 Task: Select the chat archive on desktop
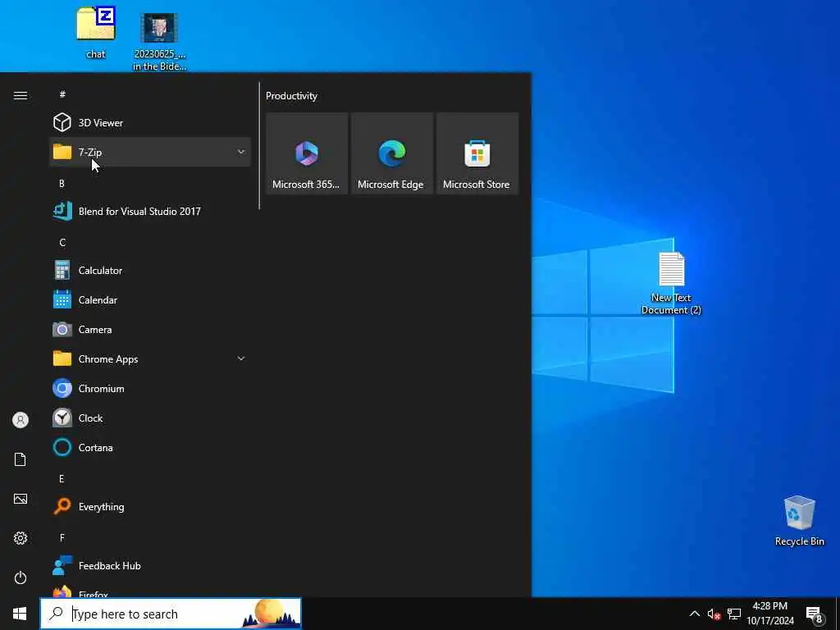pyautogui.click(x=96, y=32)
